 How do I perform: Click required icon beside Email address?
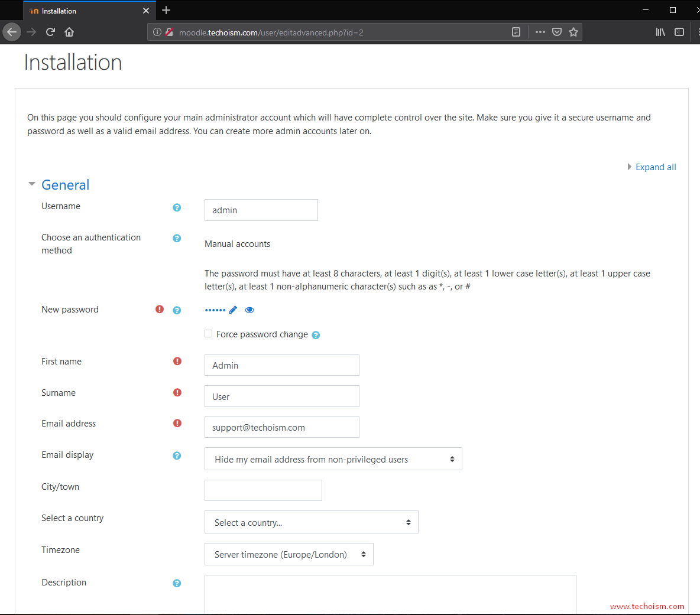point(177,423)
